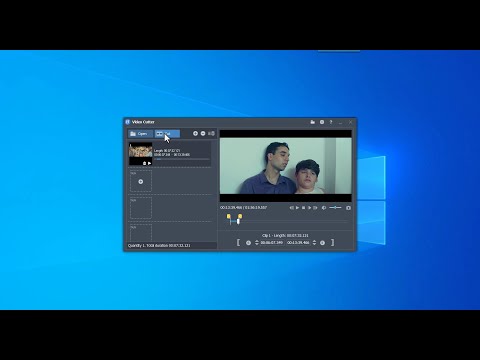Click the left bracket to mark the start point

tap(238, 242)
